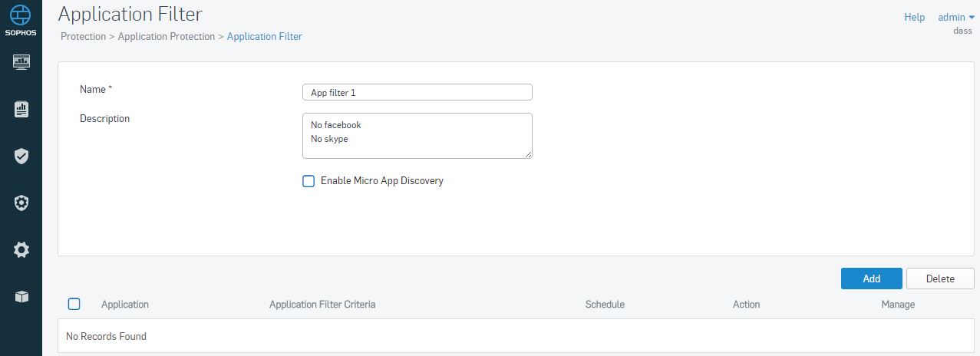
Task: Open the shield gear sidebar icon
Action: point(21,203)
